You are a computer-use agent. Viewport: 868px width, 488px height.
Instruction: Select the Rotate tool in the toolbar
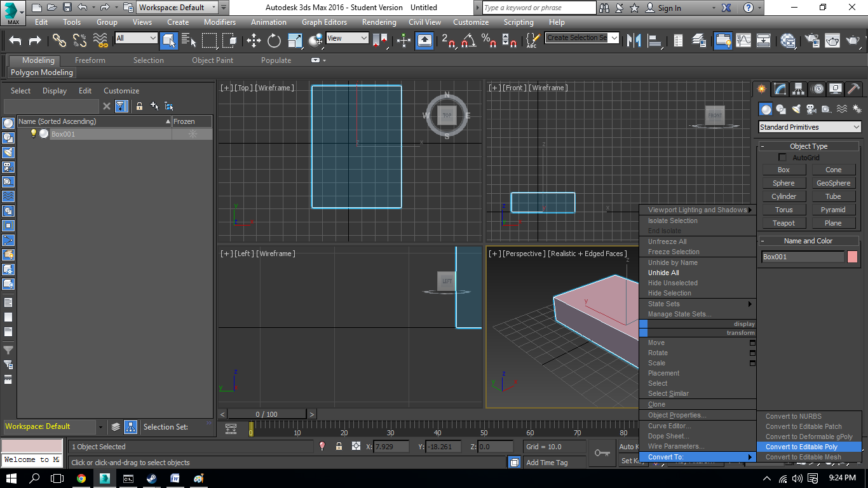point(274,41)
